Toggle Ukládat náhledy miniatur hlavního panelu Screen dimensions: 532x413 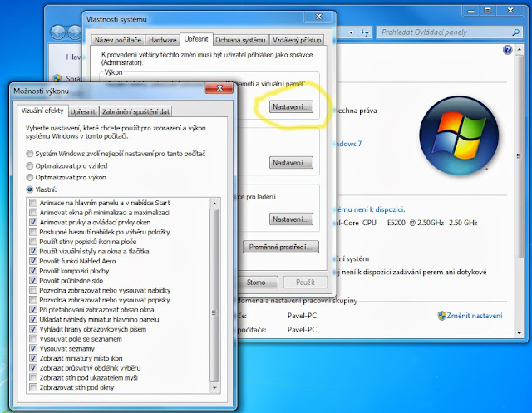click(x=33, y=319)
